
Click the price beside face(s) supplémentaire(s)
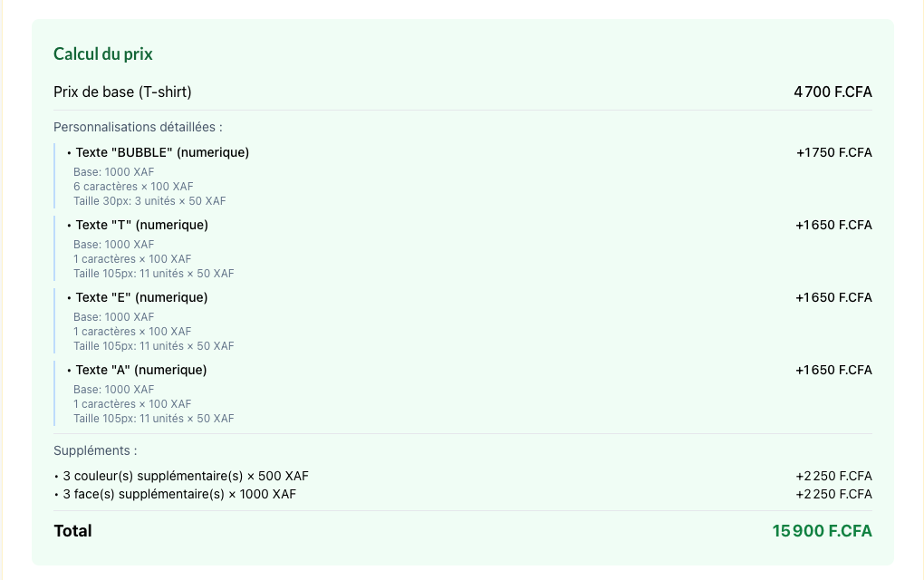pyautogui.click(x=833, y=494)
